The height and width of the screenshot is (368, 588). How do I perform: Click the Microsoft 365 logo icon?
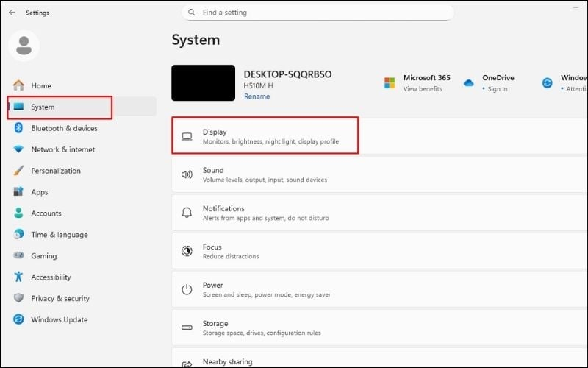pos(390,82)
